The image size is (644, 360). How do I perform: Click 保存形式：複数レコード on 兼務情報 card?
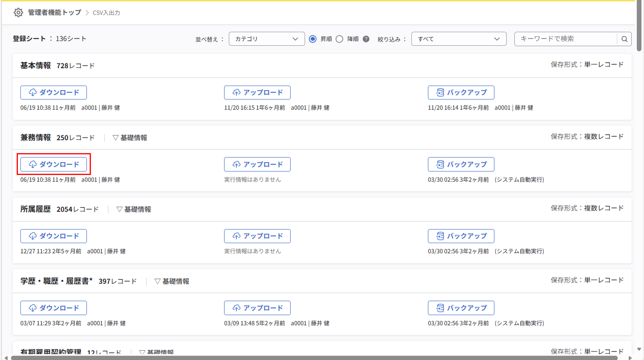click(x=587, y=137)
